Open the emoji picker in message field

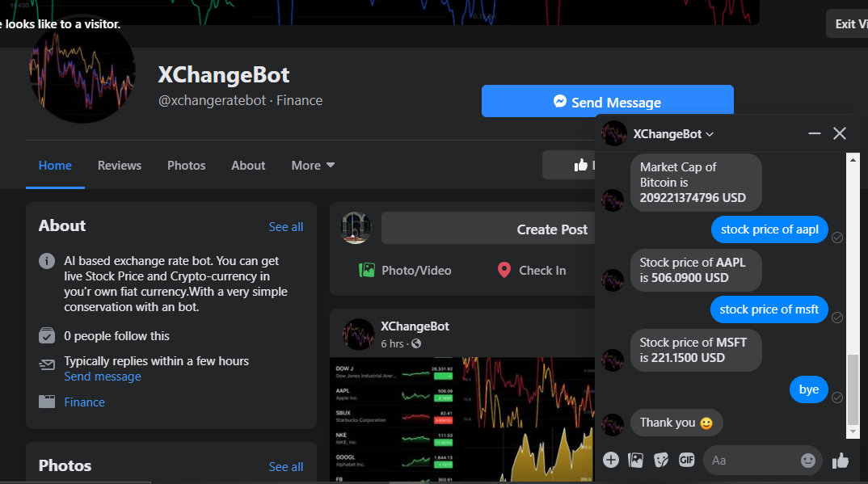tap(807, 461)
